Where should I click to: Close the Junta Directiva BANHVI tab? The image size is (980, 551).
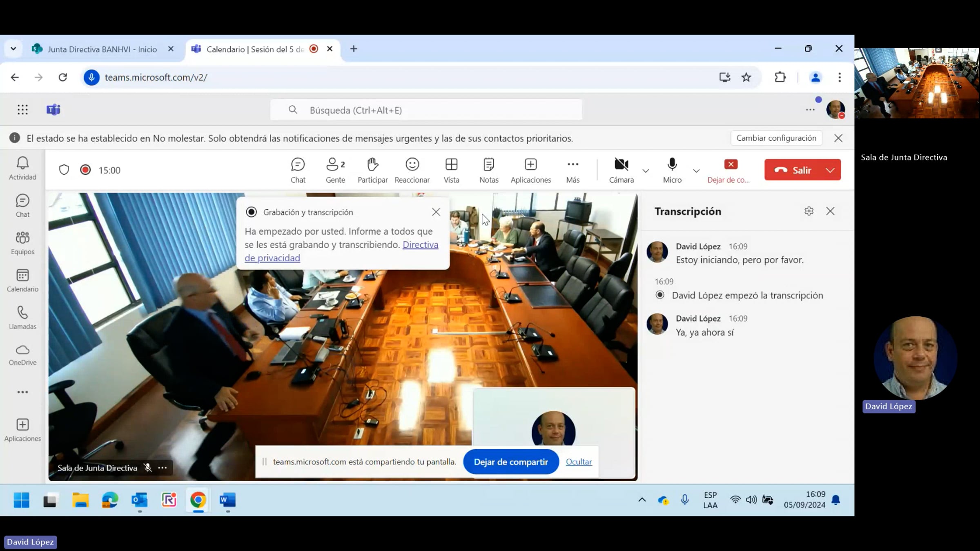pyautogui.click(x=171, y=49)
